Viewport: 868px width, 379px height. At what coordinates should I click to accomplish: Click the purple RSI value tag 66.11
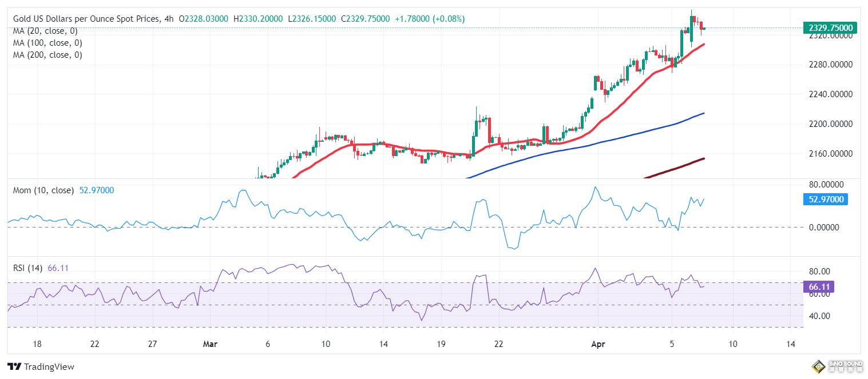click(x=819, y=286)
